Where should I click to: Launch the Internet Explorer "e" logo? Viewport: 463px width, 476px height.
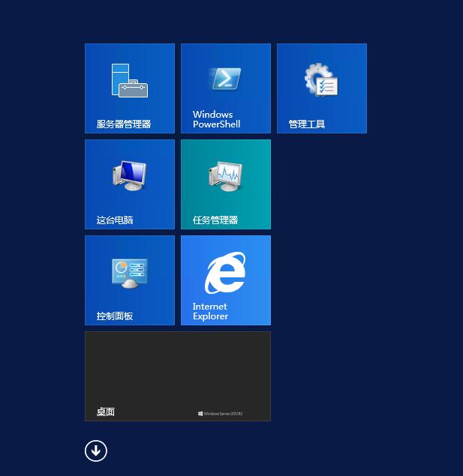pos(225,273)
